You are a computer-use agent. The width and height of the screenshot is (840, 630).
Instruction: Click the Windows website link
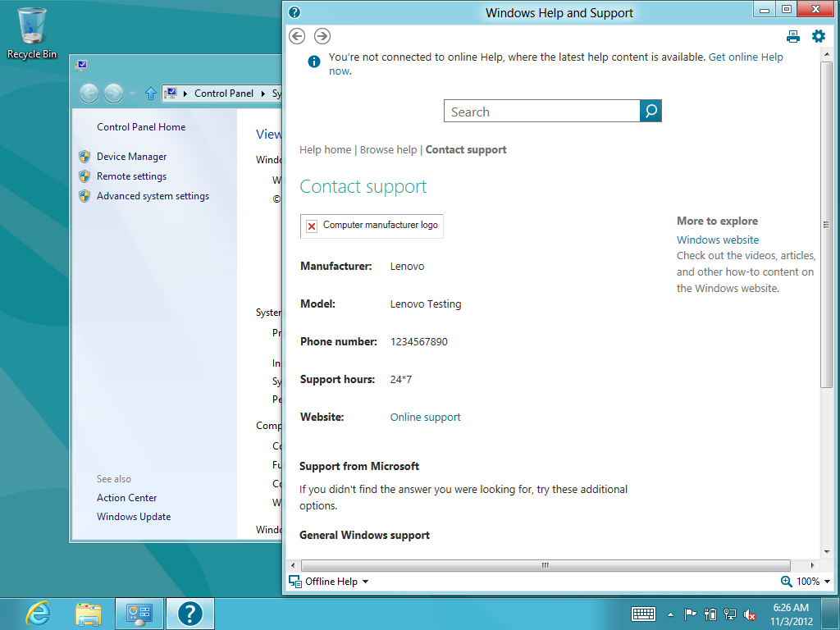(x=717, y=240)
